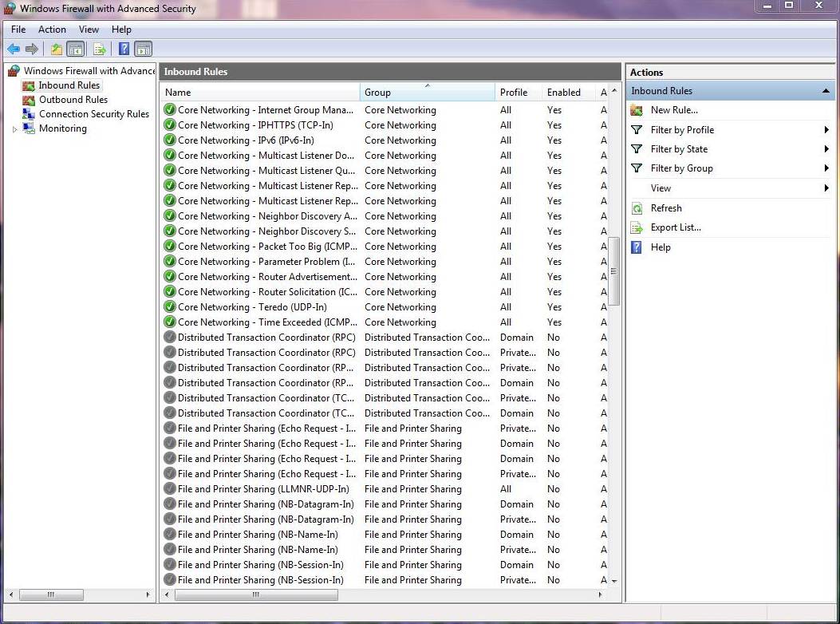The height and width of the screenshot is (624, 840).
Task: Click Refresh action link
Action: (x=666, y=208)
